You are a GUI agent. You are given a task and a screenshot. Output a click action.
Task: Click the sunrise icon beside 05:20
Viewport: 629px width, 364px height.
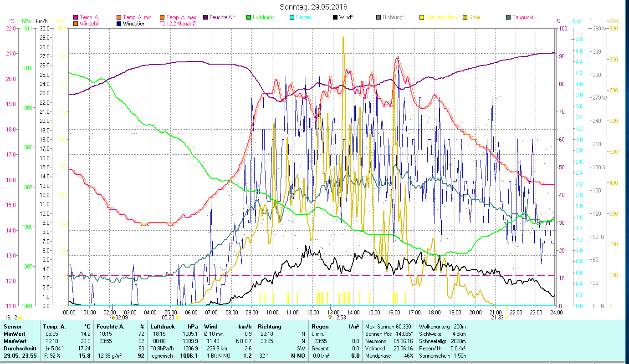177,318
